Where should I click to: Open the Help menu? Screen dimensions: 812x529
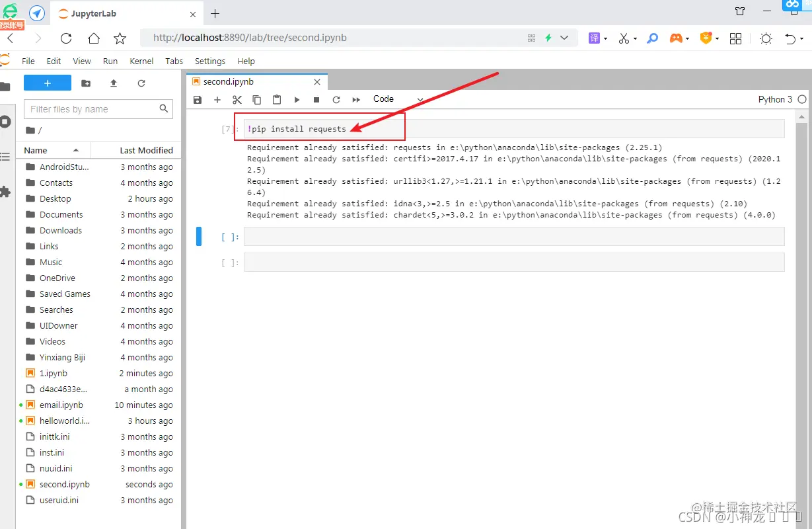(x=246, y=61)
